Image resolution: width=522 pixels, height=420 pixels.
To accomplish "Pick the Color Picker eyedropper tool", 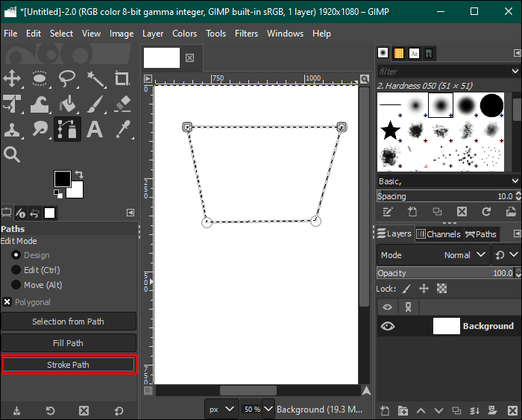I will click(x=123, y=130).
